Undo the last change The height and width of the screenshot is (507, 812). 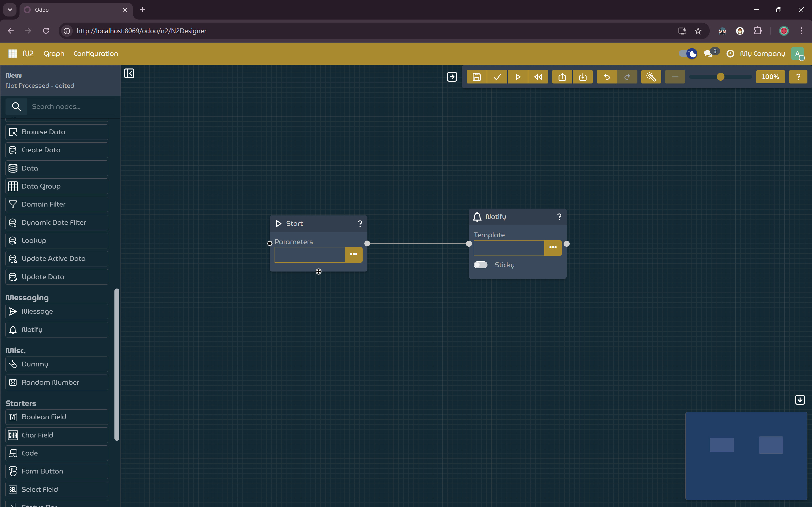606,77
